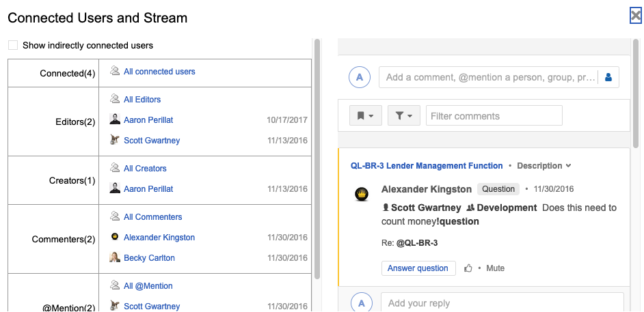Expand the Description dropdown chevron
644x312 pixels.
[568, 166]
